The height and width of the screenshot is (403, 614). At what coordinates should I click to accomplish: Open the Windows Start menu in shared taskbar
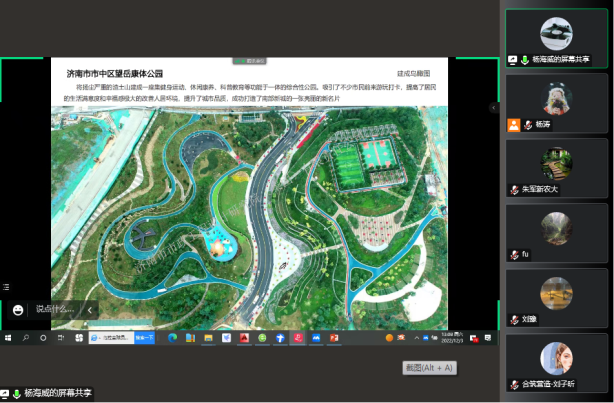tap(7, 339)
